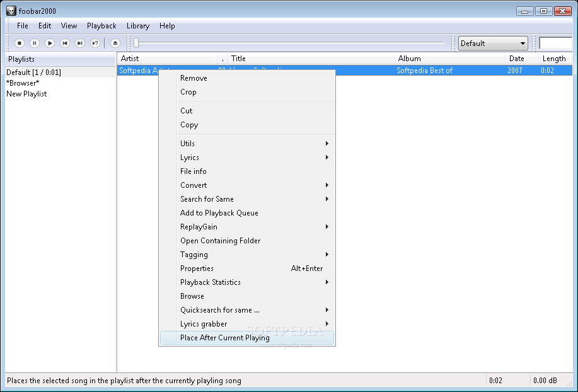Click the 0:02 length cell in playlist

pyautogui.click(x=547, y=71)
